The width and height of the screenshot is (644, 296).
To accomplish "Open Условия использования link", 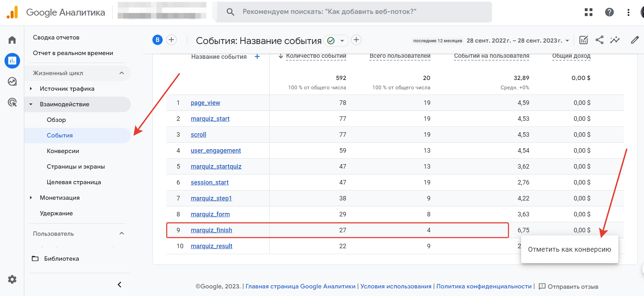I will click(396, 286).
